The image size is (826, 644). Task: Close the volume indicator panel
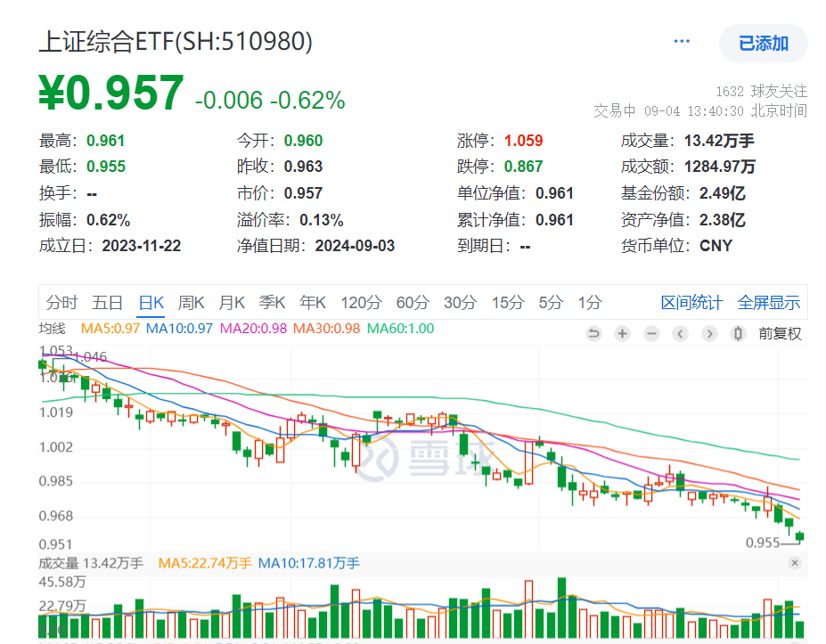795,563
